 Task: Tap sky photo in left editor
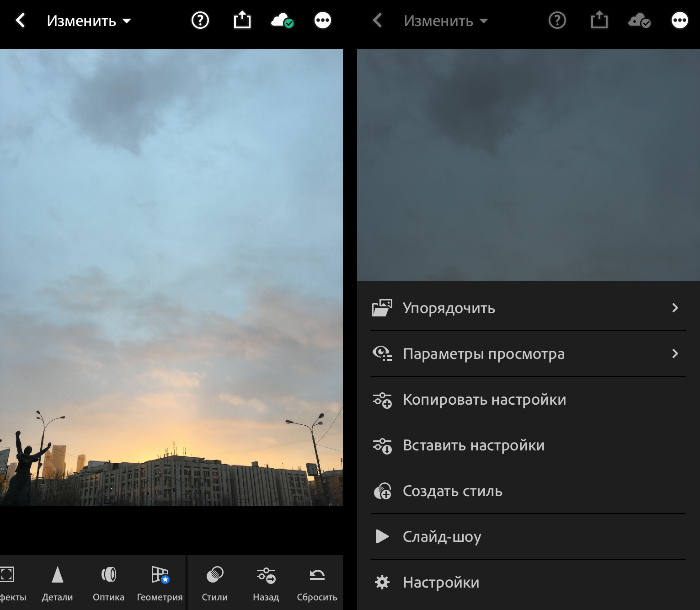[171, 277]
